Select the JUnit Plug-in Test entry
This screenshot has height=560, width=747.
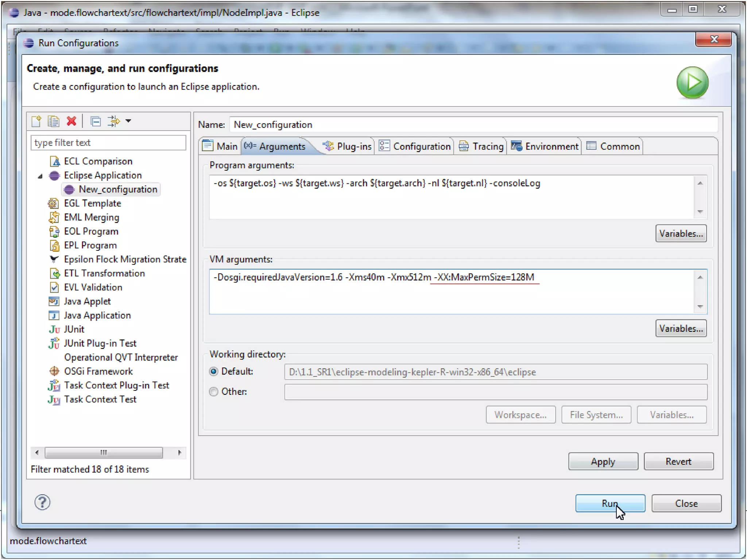(x=100, y=343)
